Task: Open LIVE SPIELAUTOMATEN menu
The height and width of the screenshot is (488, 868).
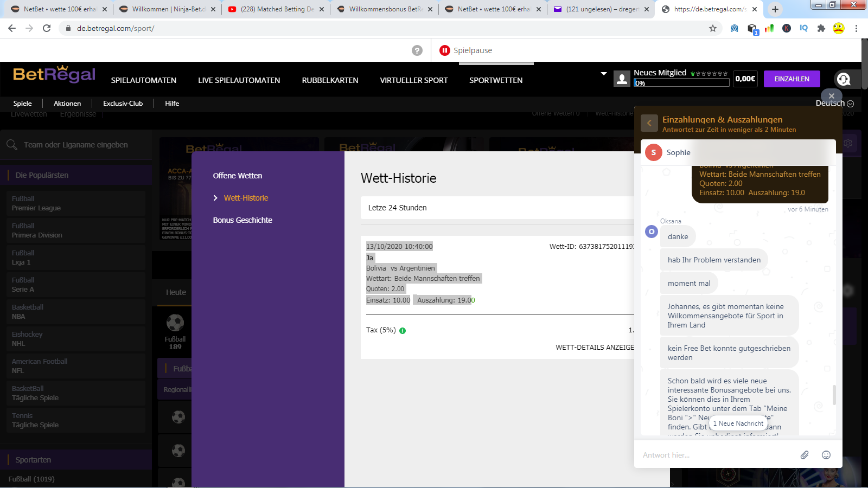Action: [x=239, y=80]
